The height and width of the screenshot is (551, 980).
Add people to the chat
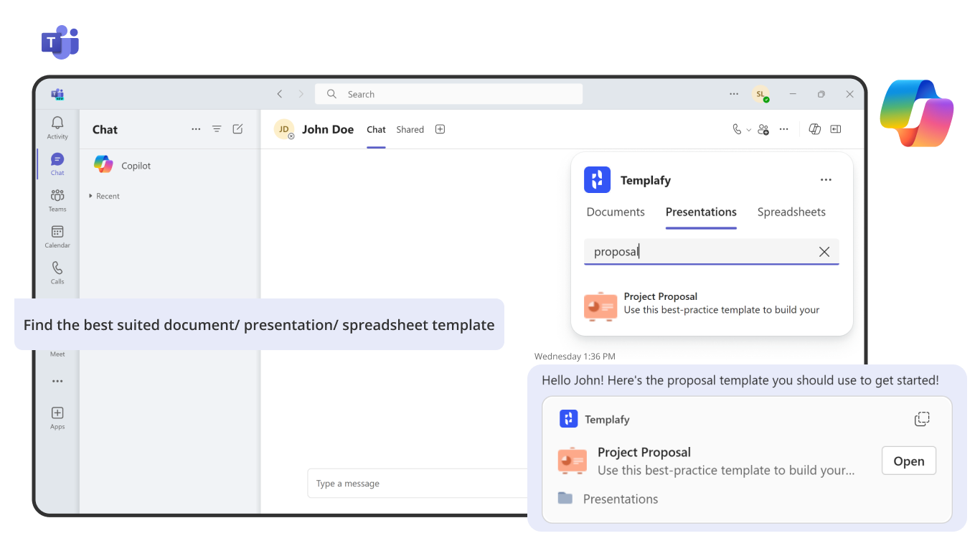763,129
